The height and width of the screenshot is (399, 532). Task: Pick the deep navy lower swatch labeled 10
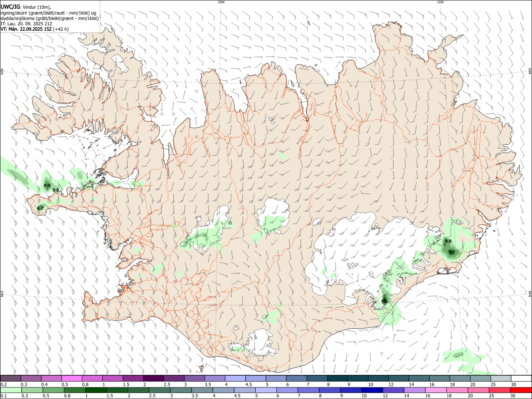[x=372, y=390]
